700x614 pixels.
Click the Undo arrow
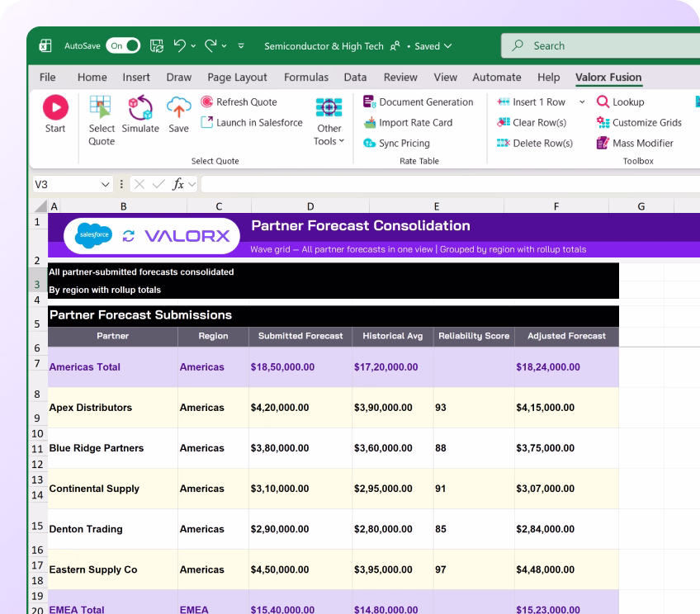click(x=179, y=45)
